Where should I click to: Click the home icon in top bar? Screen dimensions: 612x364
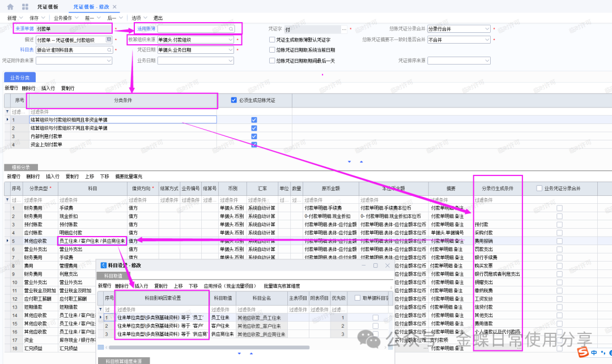coord(10,7)
